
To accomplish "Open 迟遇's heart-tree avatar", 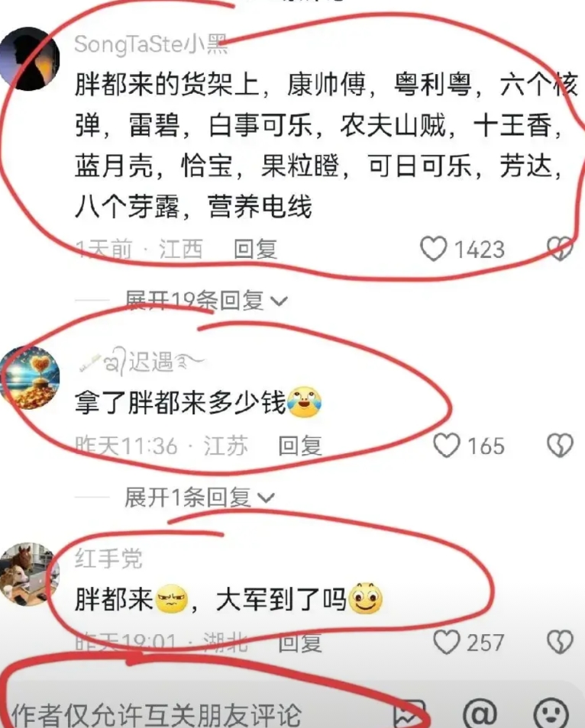I will pyautogui.click(x=30, y=378).
